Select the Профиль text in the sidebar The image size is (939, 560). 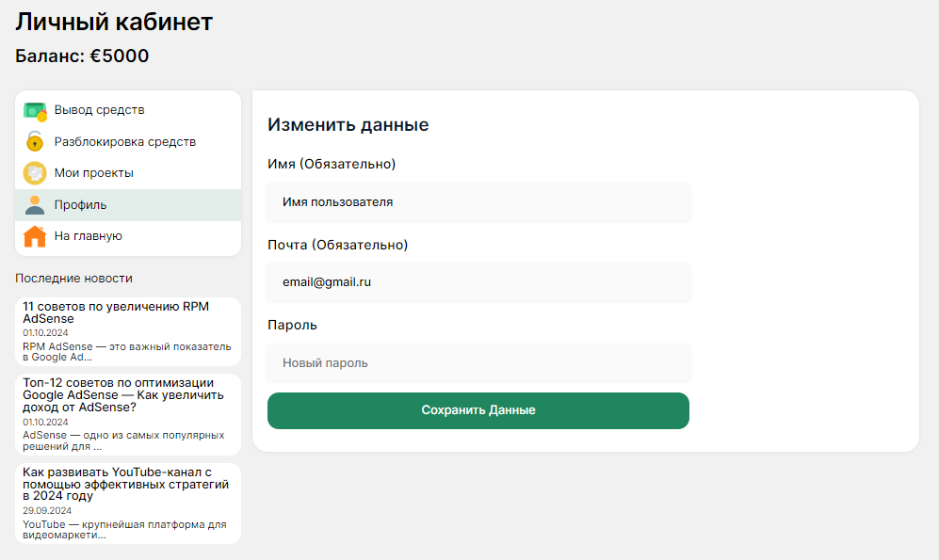pyautogui.click(x=80, y=205)
